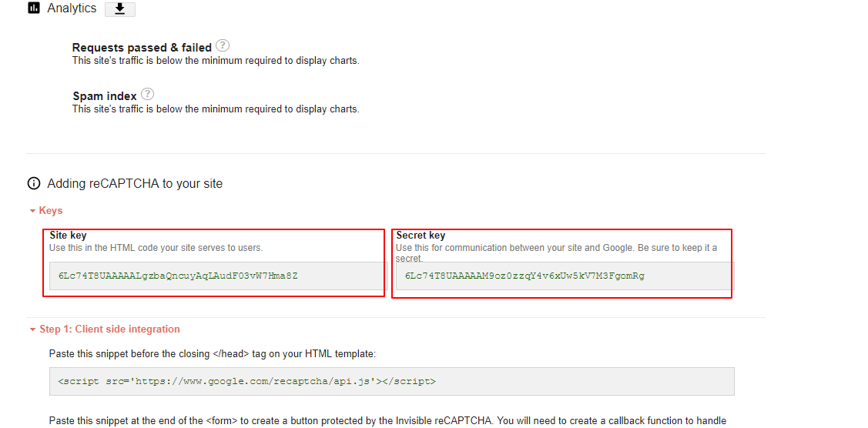Select the Secret key value field
The height and width of the screenshot is (428, 868).
click(565, 276)
